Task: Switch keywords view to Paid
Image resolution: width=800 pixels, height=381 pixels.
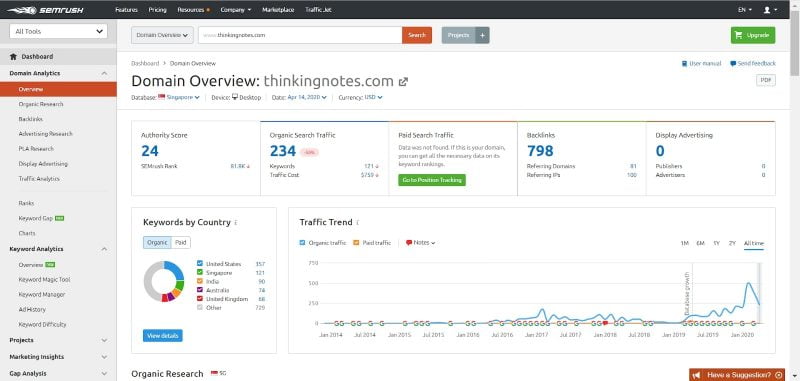Action: (x=181, y=243)
